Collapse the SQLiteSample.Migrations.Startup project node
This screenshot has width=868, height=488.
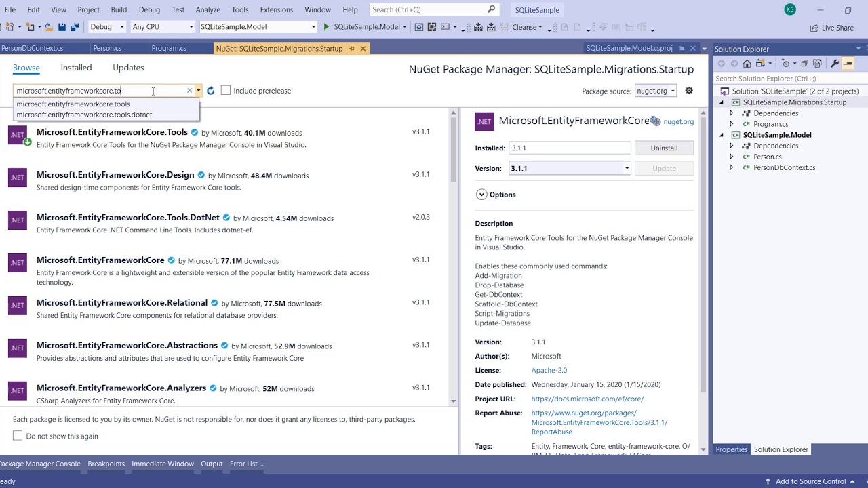pyautogui.click(x=722, y=102)
